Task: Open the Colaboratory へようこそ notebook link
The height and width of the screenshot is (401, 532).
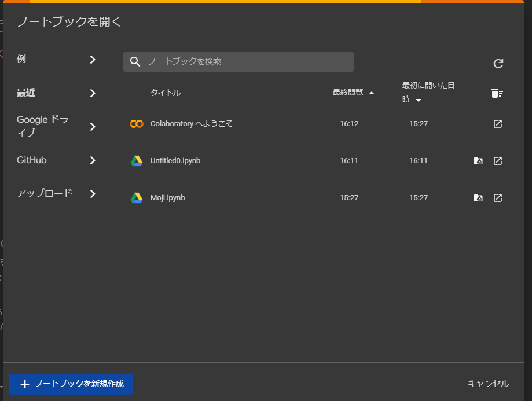Action: pos(192,123)
